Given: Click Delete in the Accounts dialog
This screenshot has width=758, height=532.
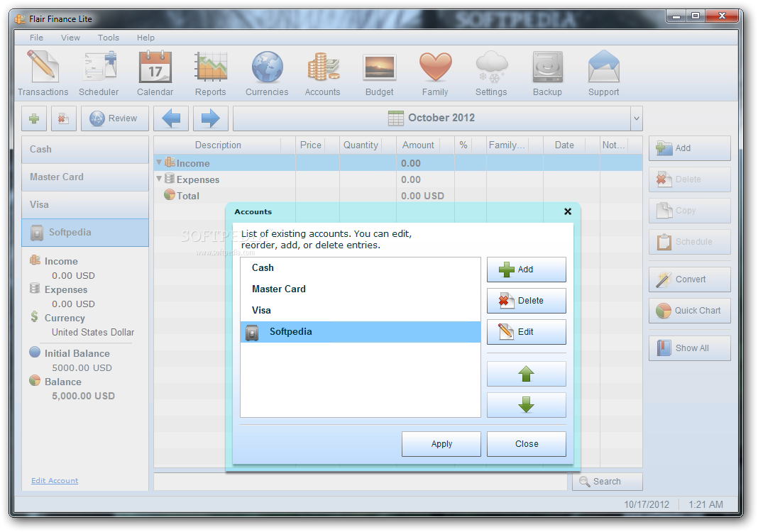Looking at the screenshot, I should pyautogui.click(x=526, y=301).
